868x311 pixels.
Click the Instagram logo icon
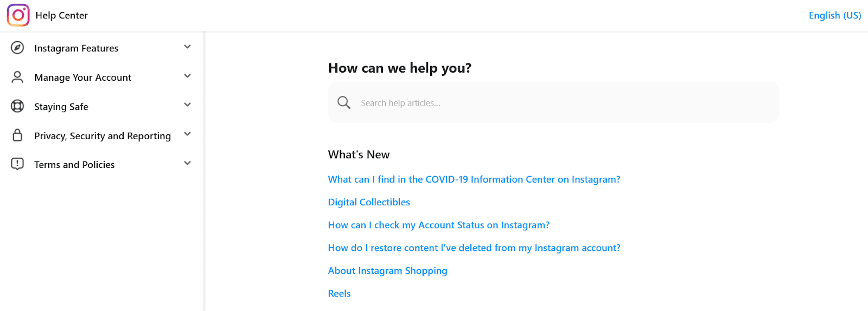pyautogui.click(x=18, y=15)
